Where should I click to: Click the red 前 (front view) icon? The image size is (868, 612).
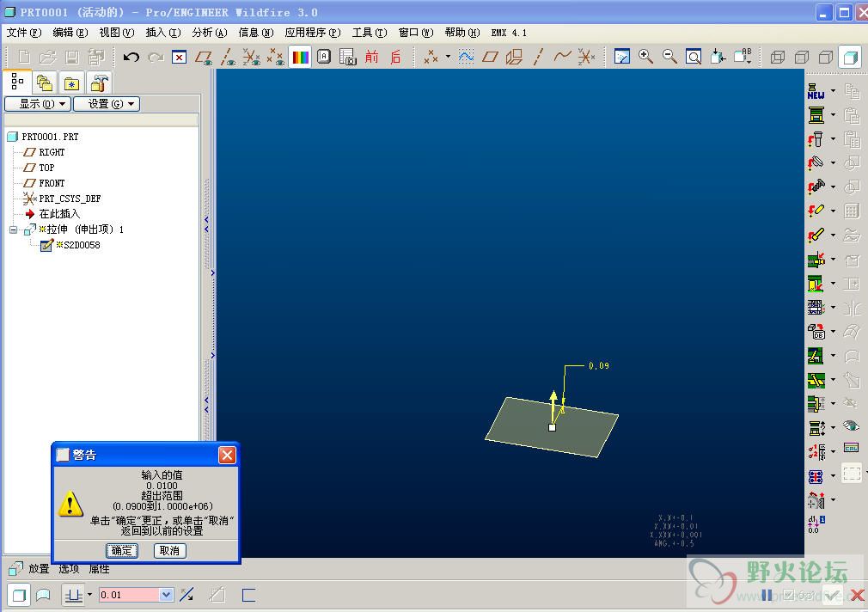coord(371,57)
